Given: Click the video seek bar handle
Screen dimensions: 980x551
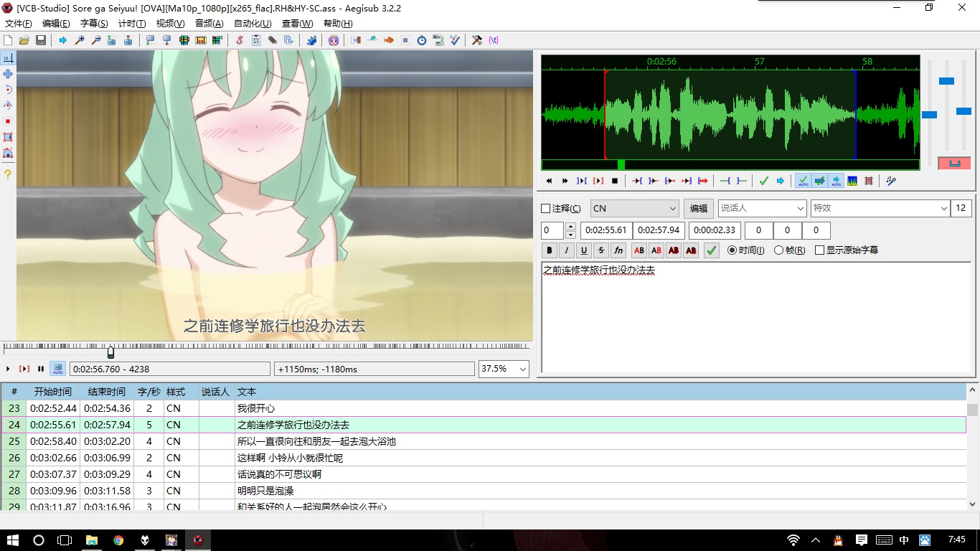Looking at the screenshot, I should [110, 352].
